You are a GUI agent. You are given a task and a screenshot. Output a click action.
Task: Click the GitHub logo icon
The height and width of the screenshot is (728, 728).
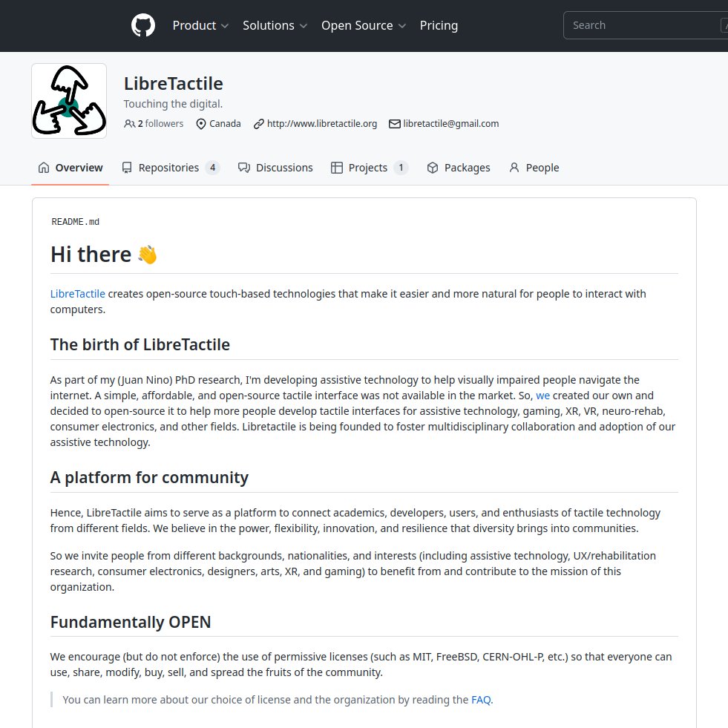point(143,25)
